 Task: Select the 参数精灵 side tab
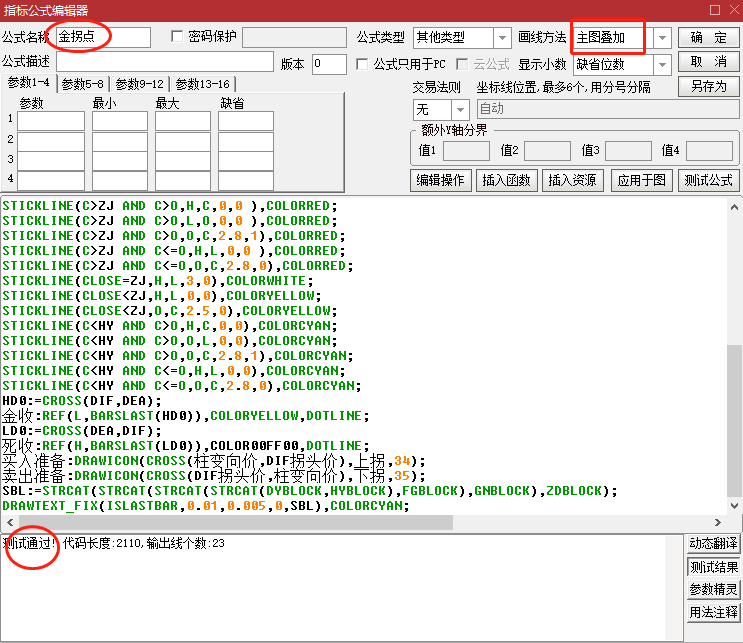(713, 589)
